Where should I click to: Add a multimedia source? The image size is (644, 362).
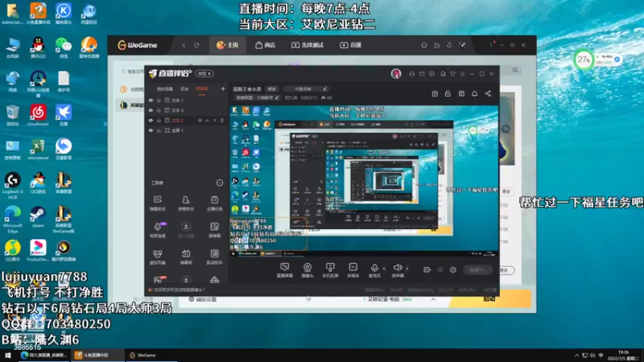pos(353,270)
